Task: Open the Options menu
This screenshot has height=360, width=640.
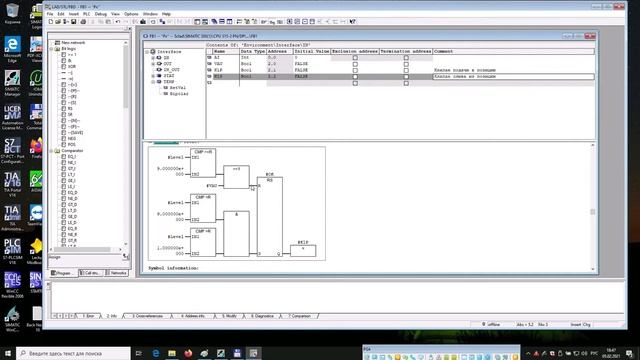Action: click(131, 14)
